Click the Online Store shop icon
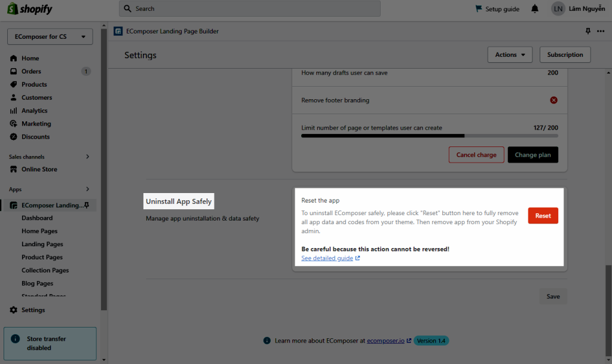The height and width of the screenshot is (364, 612). point(14,169)
